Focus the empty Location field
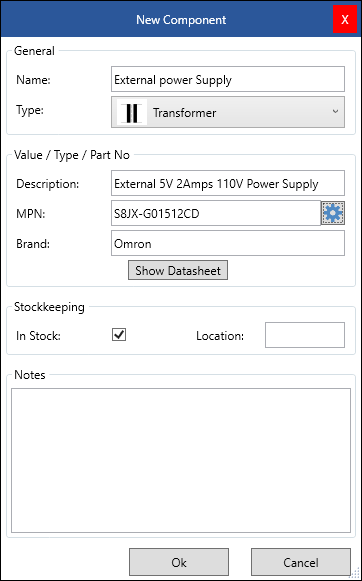 pos(305,335)
